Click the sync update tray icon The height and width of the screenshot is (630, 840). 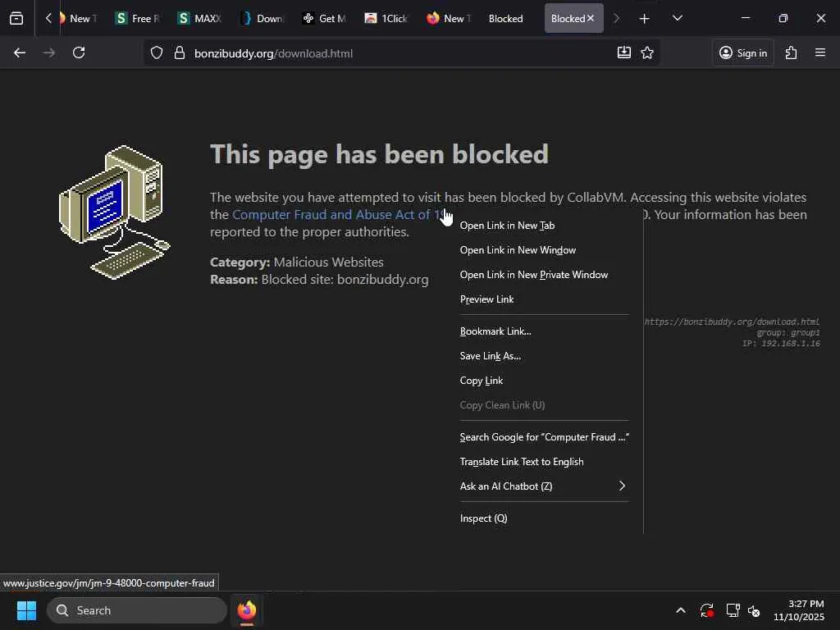706,610
